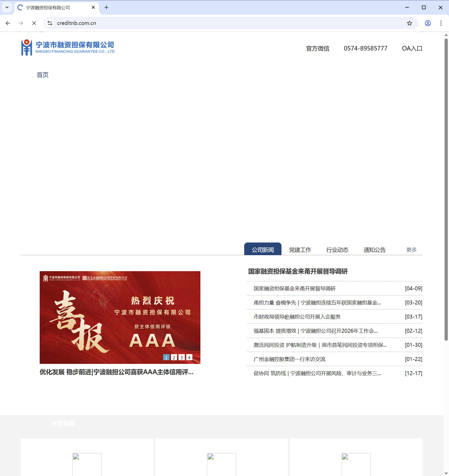This screenshot has height=476, width=449.
Task: Open Chrome three-dot menu
Action: click(x=441, y=23)
